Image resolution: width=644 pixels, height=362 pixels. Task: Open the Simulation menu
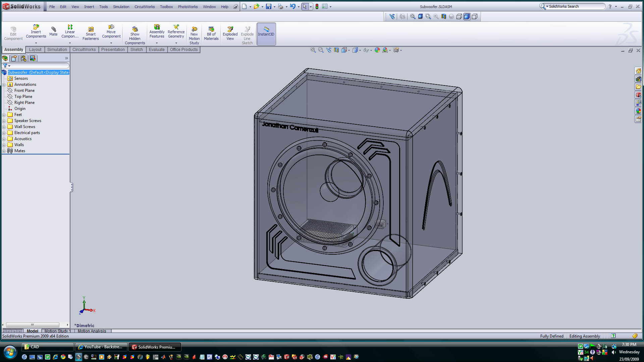pyautogui.click(x=121, y=7)
